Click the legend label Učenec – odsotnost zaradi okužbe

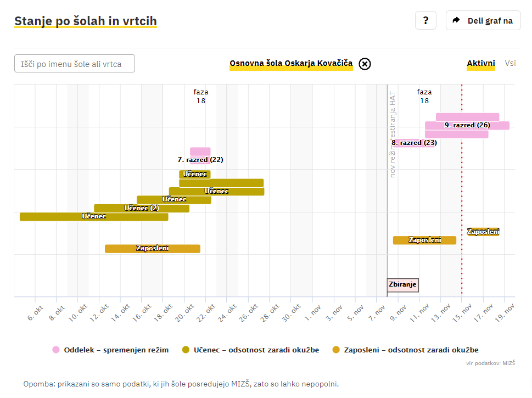click(256, 350)
